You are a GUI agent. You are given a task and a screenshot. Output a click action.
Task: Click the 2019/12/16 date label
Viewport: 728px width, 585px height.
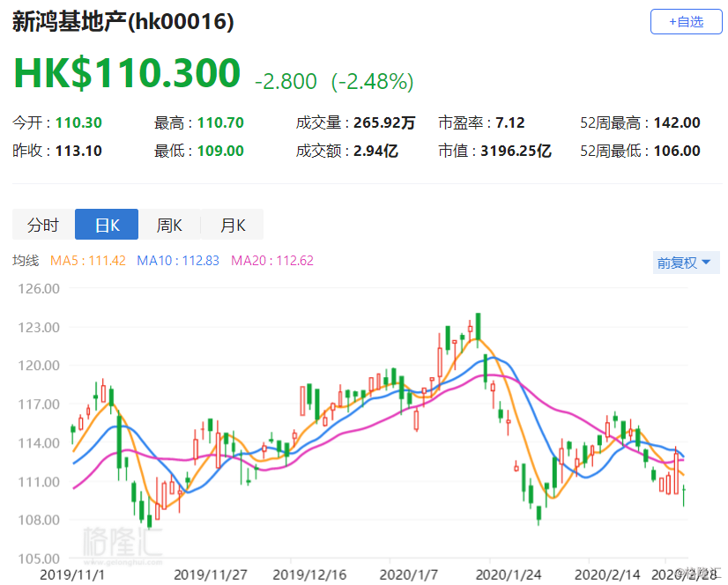(309, 574)
